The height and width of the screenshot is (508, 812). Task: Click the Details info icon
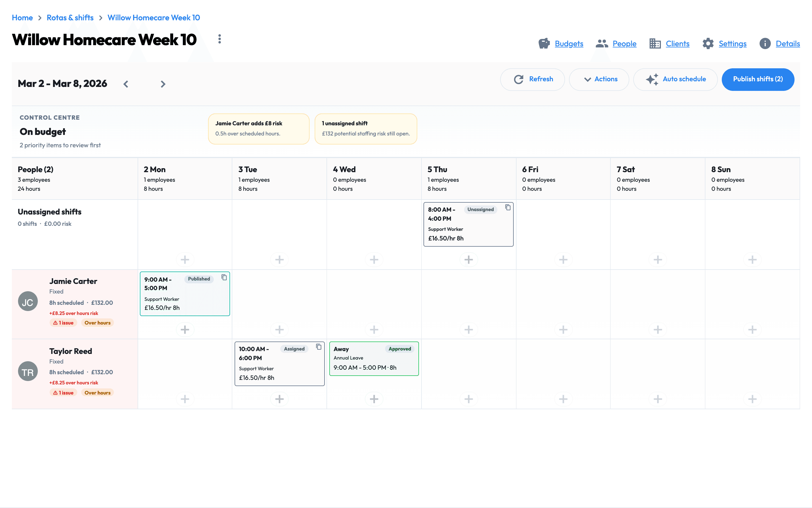(765, 44)
